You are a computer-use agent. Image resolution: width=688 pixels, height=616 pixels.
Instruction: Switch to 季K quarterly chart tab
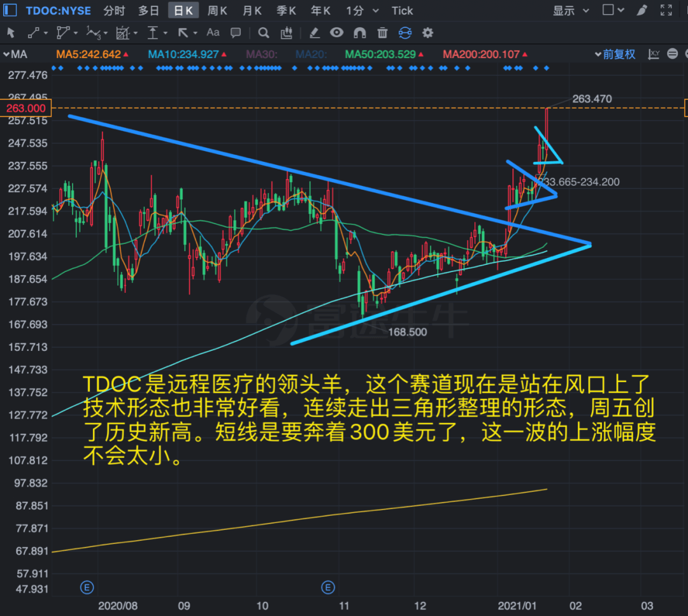click(286, 11)
